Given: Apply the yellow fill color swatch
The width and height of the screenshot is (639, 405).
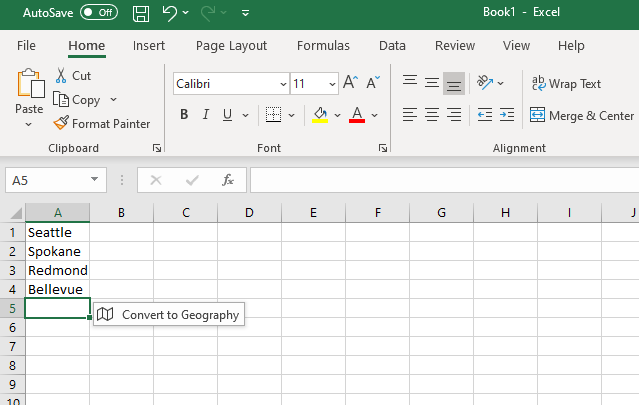Looking at the screenshot, I should [320, 115].
